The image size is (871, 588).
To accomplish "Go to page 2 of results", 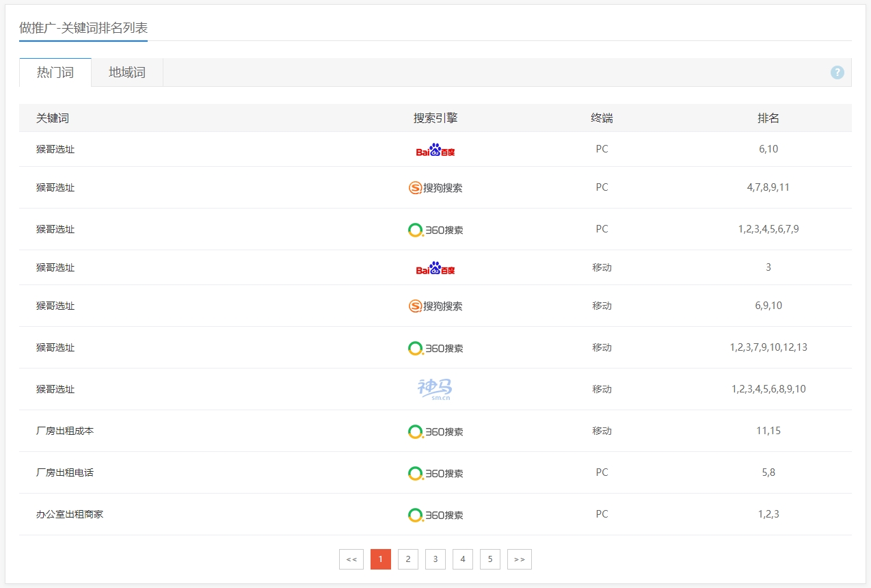I will [x=408, y=559].
